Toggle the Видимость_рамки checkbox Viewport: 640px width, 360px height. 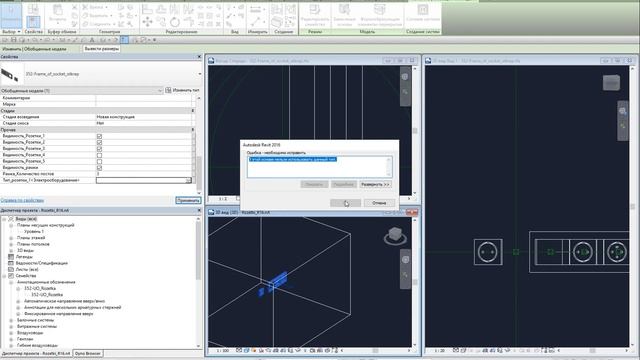(99, 168)
